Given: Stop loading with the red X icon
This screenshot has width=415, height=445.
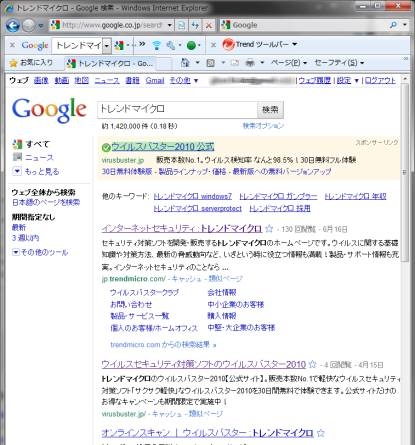Looking at the screenshot, I should (209, 25).
